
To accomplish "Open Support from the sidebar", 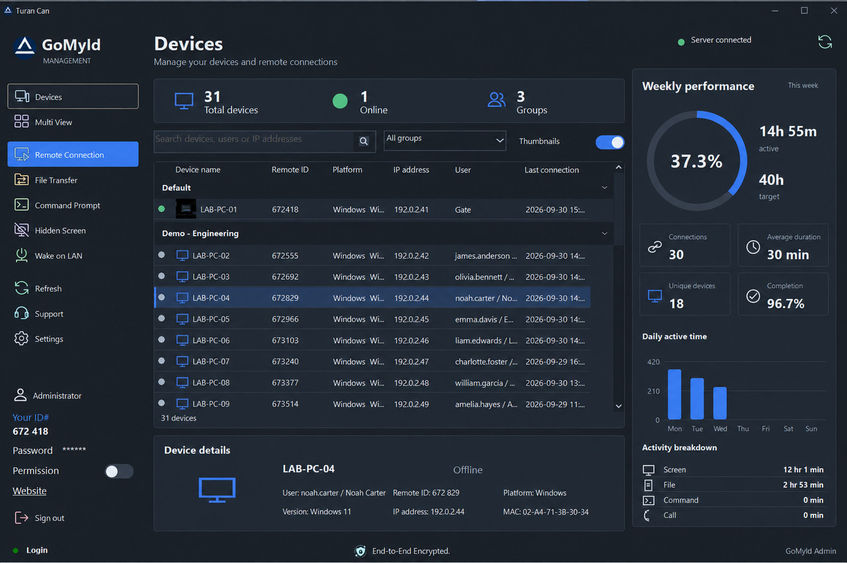I will pyautogui.click(x=73, y=314).
